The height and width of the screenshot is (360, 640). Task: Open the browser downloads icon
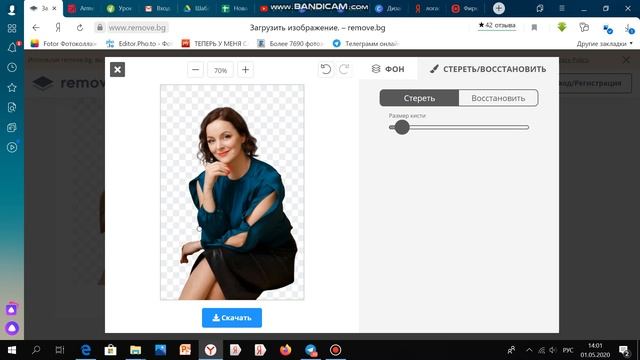(x=629, y=28)
